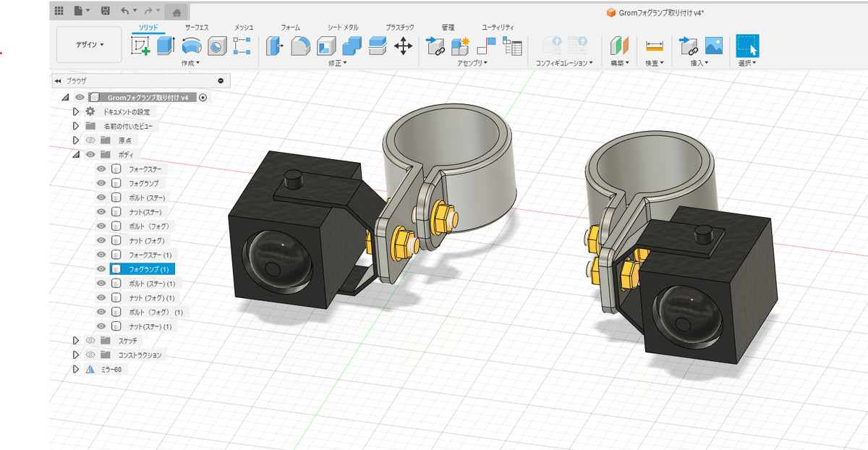Select the フォグランプ (1) body

click(142, 269)
